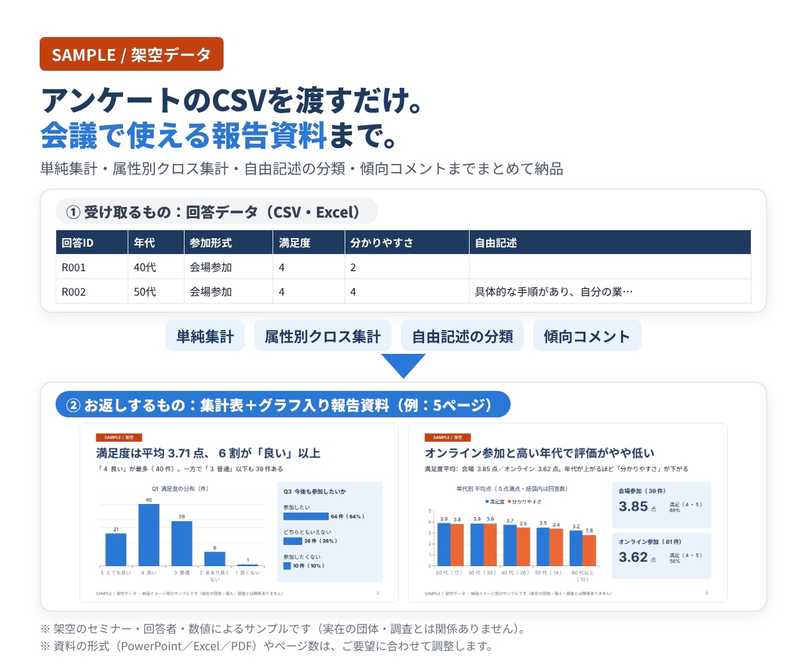Select the R001 cell
This screenshot has height=672, width=807.
coord(92,267)
